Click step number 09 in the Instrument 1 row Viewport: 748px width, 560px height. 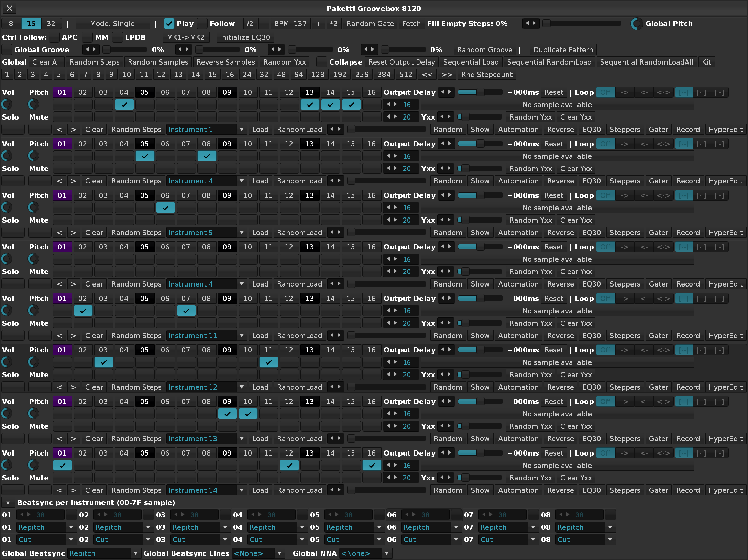227,92
